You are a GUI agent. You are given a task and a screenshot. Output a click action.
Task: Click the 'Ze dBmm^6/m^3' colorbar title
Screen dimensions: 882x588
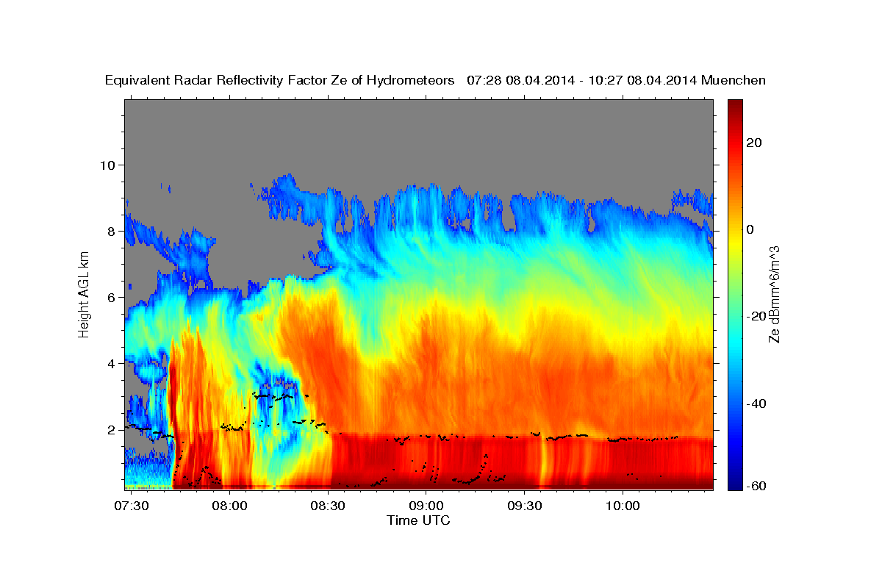pos(774,295)
